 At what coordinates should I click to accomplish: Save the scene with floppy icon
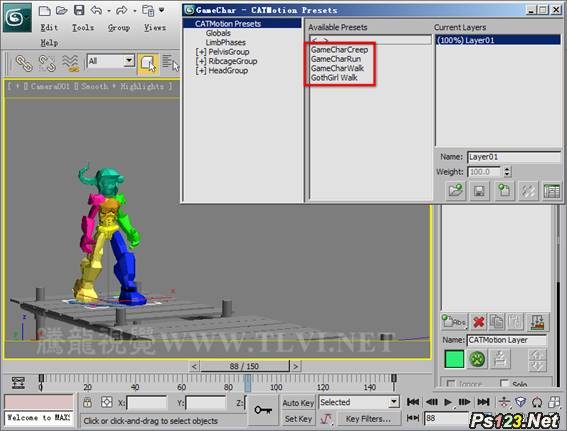79,10
